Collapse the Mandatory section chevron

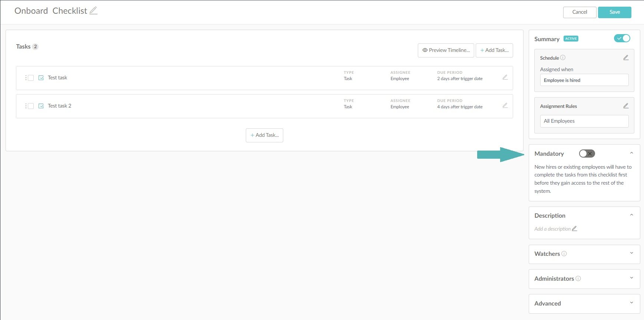(631, 153)
